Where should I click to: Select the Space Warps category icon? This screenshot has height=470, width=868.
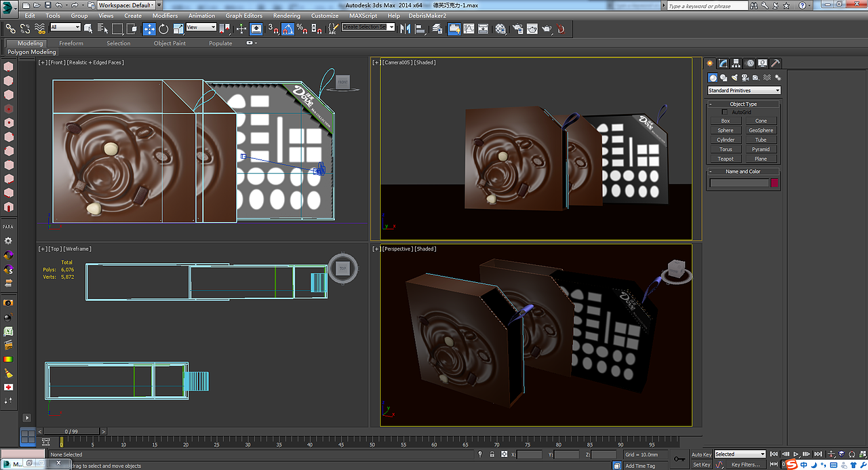pyautogui.click(x=767, y=78)
